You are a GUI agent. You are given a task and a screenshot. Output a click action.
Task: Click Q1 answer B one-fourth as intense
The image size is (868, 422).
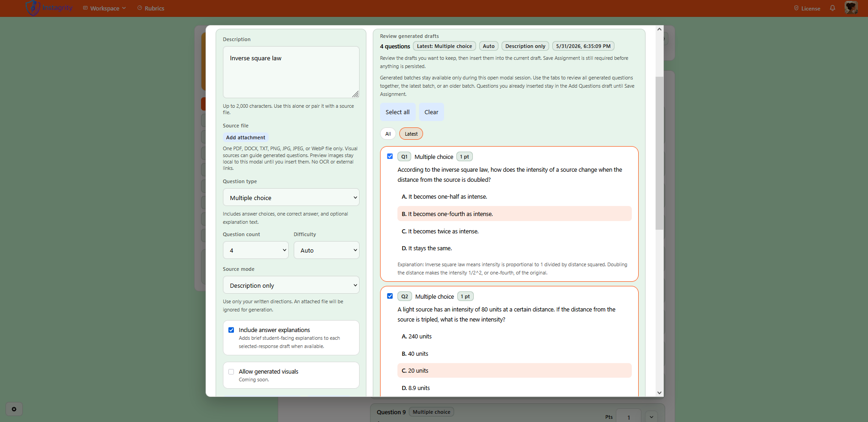point(514,214)
